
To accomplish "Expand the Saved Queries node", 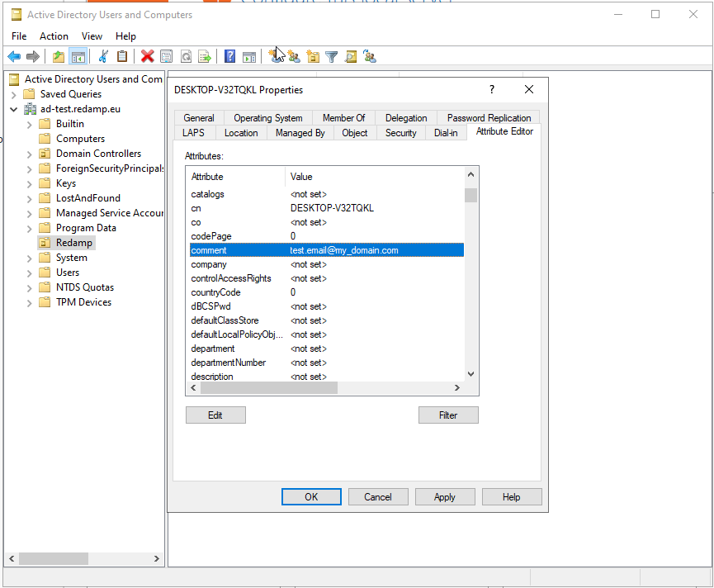I will pos(14,94).
